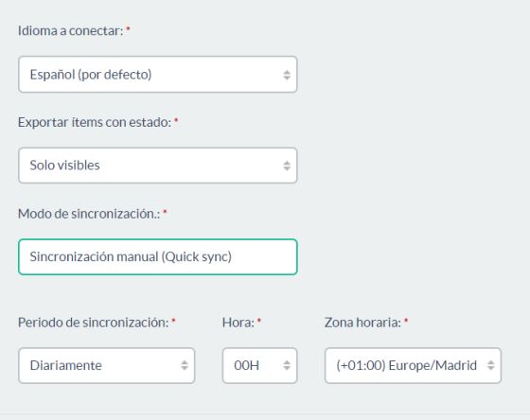Image resolution: width=530 pixels, height=420 pixels.
Task: Click the arrows icon next to 00H
Action: tap(287, 365)
